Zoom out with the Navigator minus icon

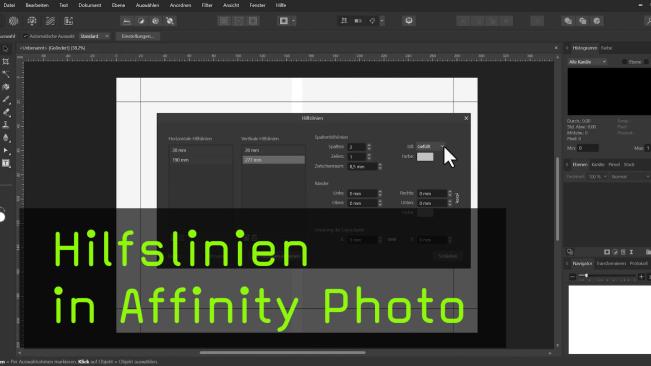[573, 276]
